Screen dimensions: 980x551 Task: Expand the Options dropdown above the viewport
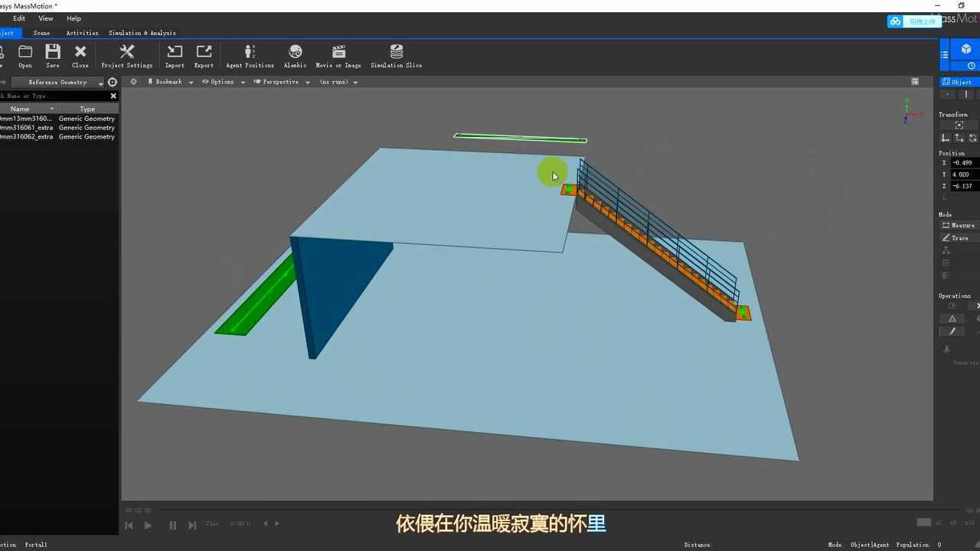[221, 81]
